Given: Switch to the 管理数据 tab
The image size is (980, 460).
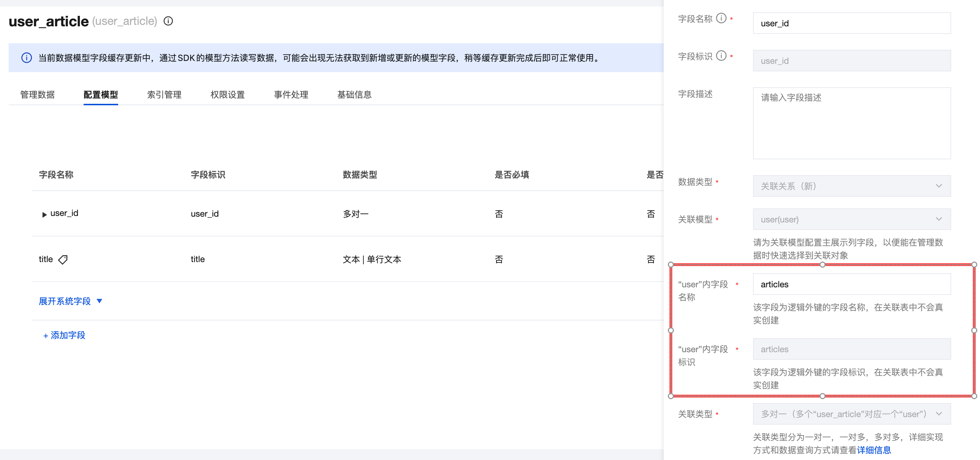Looking at the screenshot, I should [x=38, y=94].
